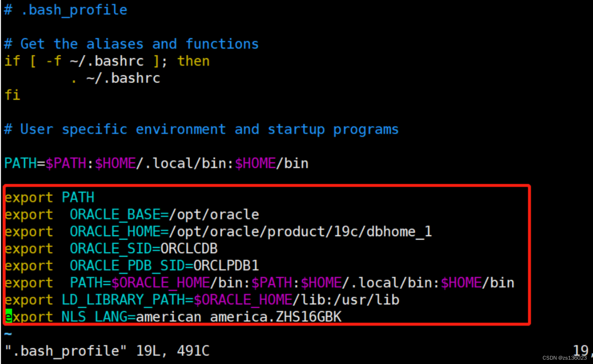This screenshot has height=364, width=593.
Task: Click the export PATH line inside red box
Action: coord(49,198)
